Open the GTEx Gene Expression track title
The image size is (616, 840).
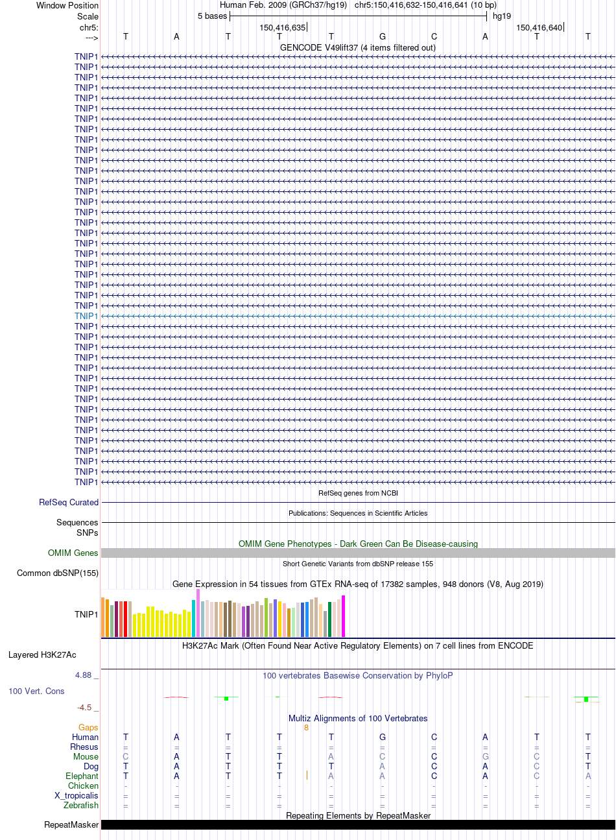pos(358,584)
